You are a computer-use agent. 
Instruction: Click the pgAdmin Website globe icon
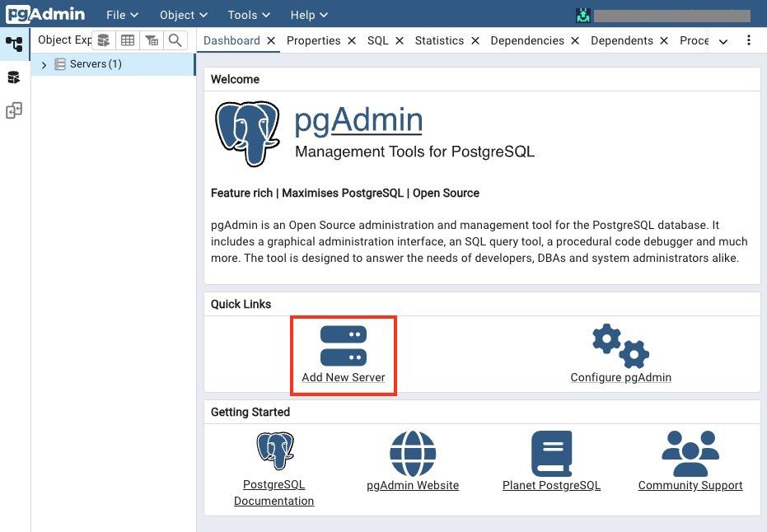(412, 451)
